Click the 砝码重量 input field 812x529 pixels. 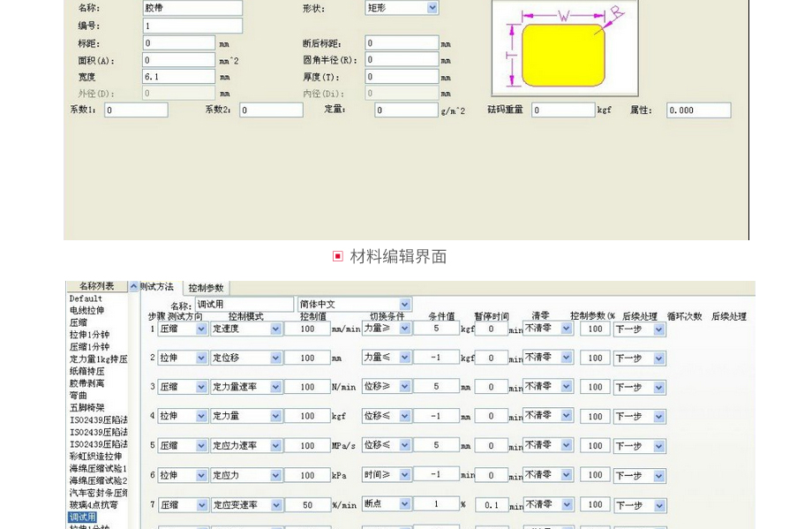click(x=562, y=110)
